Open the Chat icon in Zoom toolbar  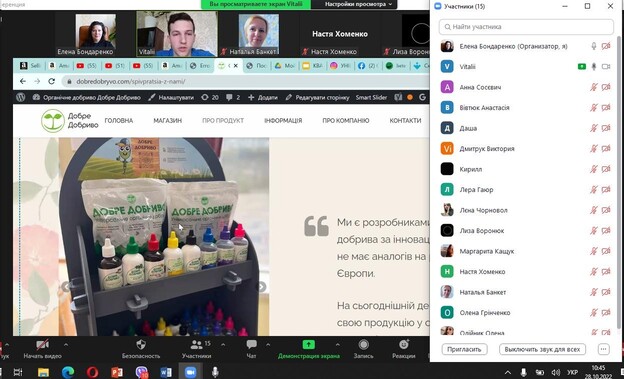click(251, 344)
